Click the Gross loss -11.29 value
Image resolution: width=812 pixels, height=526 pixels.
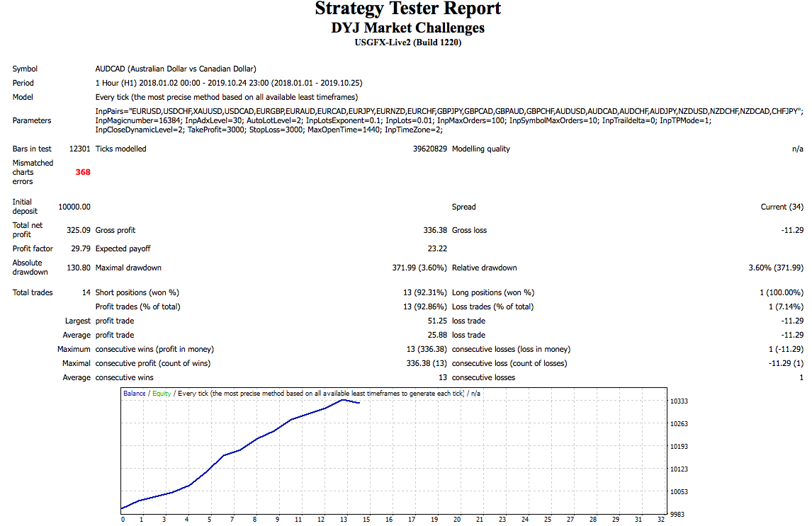point(792,230)
